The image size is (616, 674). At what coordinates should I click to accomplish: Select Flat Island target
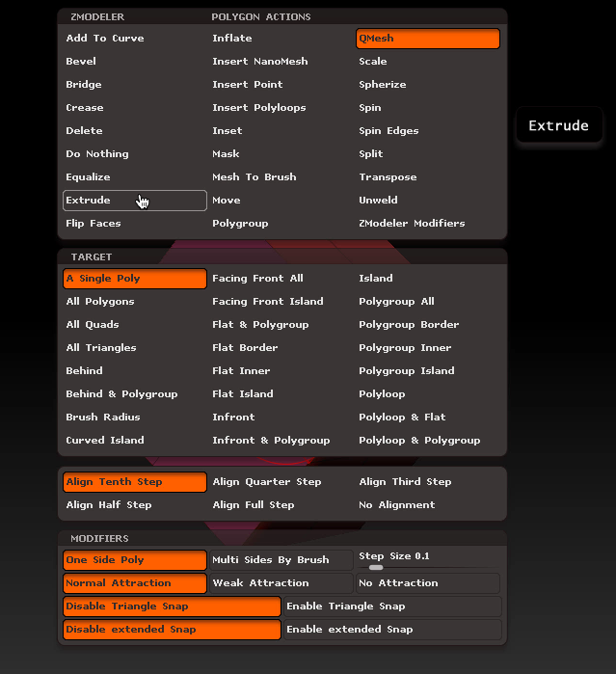coord(281,394)
